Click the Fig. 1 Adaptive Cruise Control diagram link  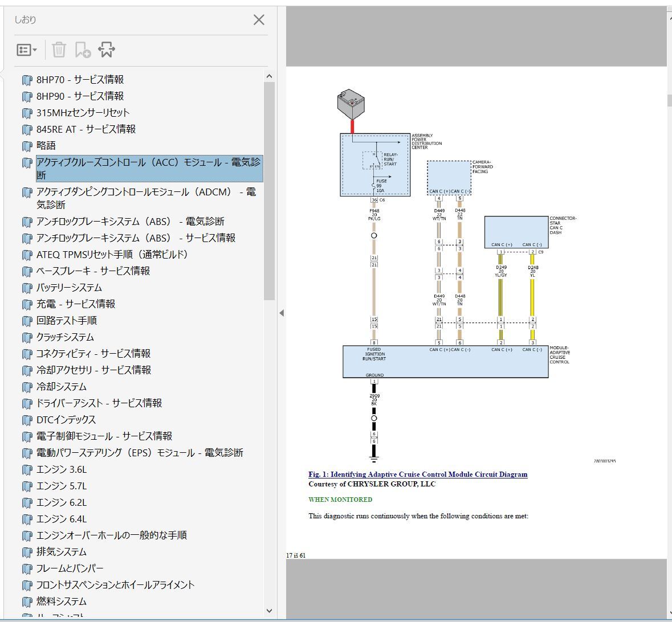[x=418, y=474]
